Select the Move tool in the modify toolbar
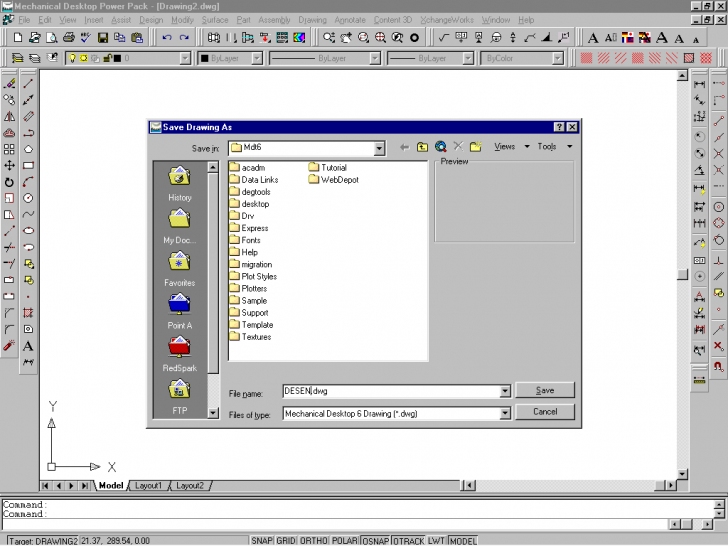Viewport: 728px width, 546px height. click(9, 166)
